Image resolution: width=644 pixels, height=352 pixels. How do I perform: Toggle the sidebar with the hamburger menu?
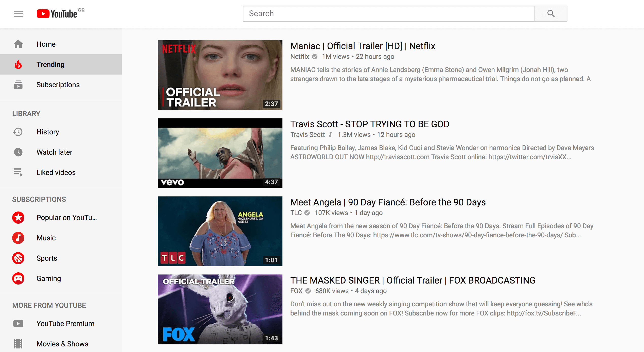coord(18,13)
